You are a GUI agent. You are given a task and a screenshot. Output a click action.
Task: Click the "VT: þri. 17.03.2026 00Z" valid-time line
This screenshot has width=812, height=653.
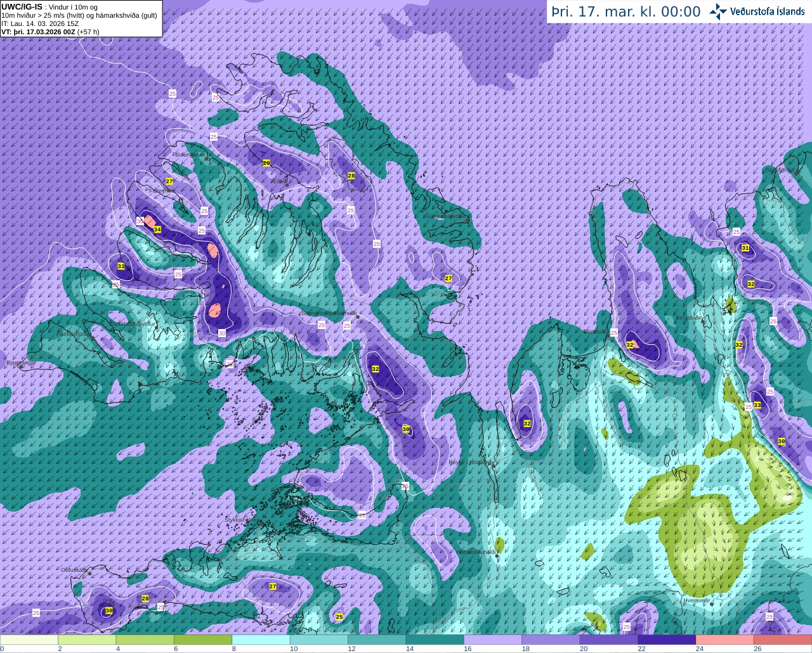(38, 31)
